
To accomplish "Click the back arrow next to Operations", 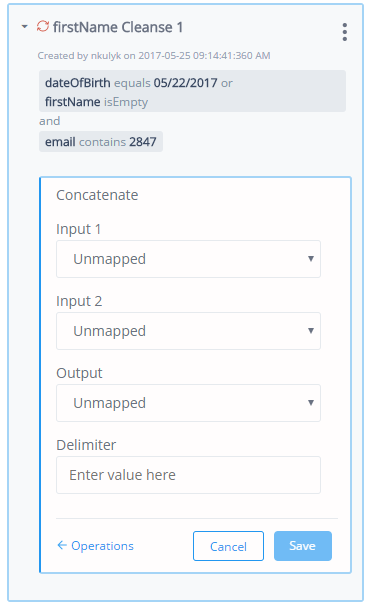I will point(62,545).
